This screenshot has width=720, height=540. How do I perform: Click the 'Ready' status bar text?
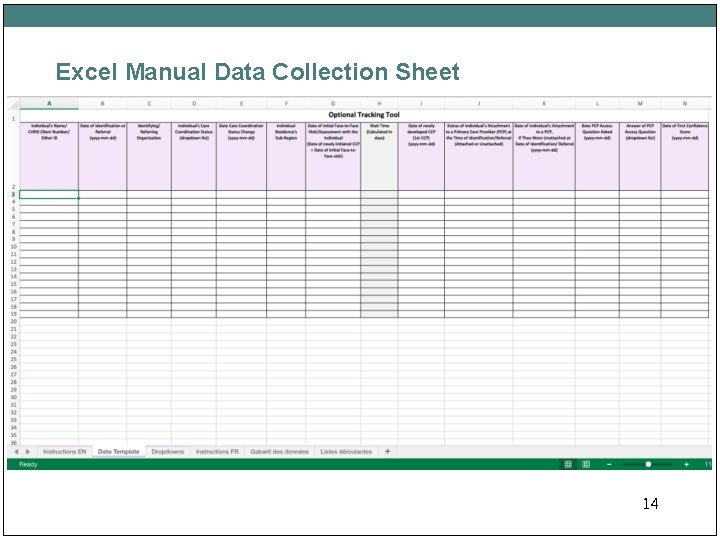28,465
